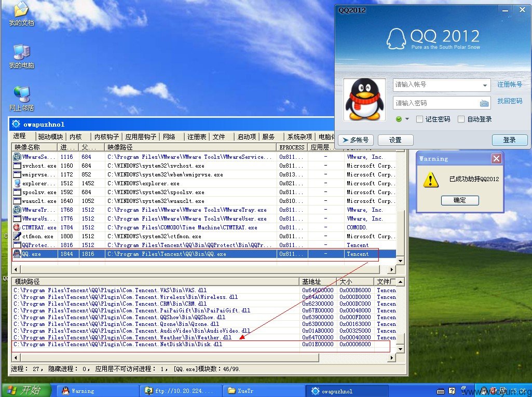This screenshot has height=397, width=532.
Task: Switch to the 应用层钩子 tab
Action: coord(141,137)
